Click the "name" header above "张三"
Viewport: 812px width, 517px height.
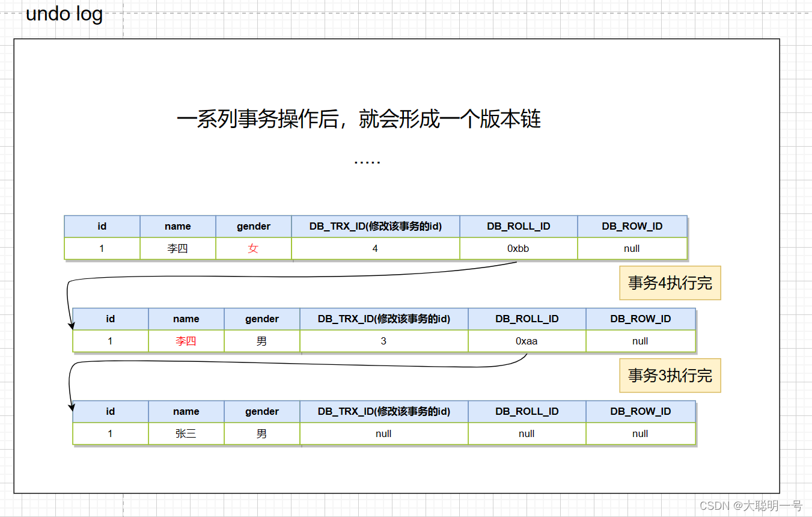point(186,412)
